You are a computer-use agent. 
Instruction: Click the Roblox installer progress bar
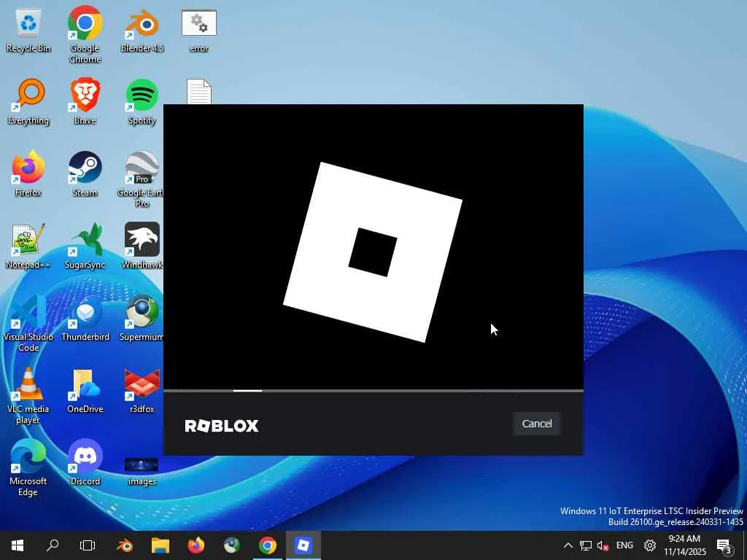click(373, 391)
